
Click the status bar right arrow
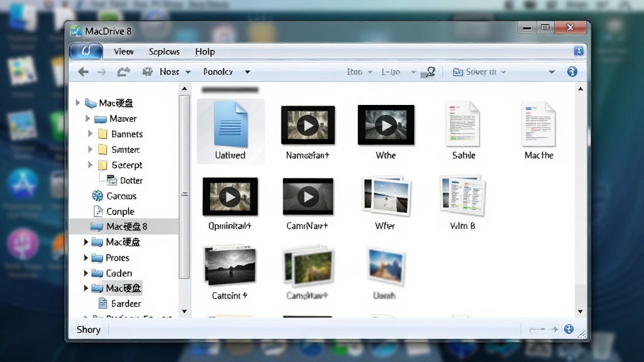[555, 329]
